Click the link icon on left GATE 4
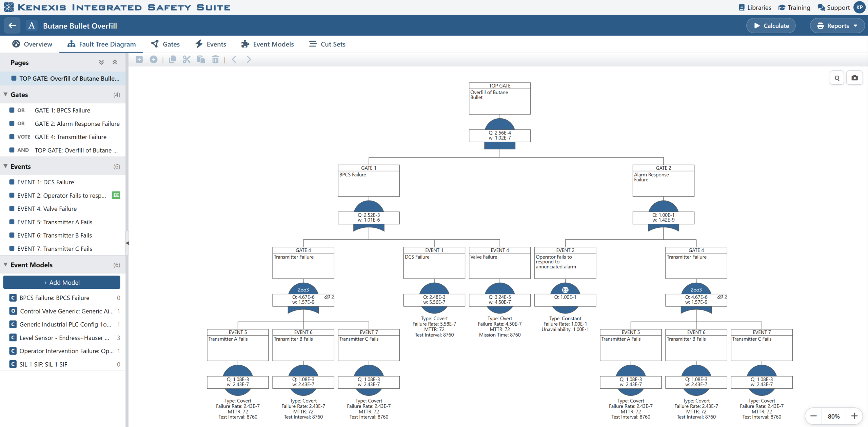Screen dimensions: 868x427 click(x=327, y=297)
